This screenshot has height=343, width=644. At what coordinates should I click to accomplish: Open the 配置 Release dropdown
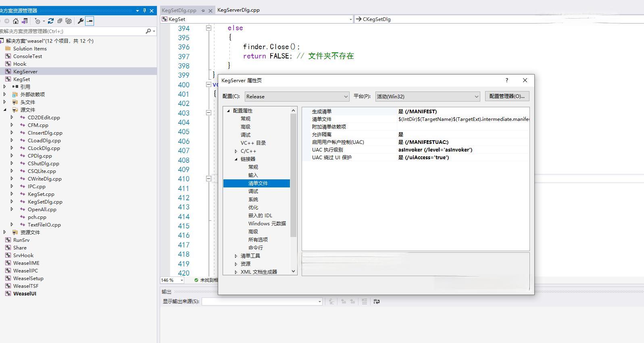click(x=297, y=96)
